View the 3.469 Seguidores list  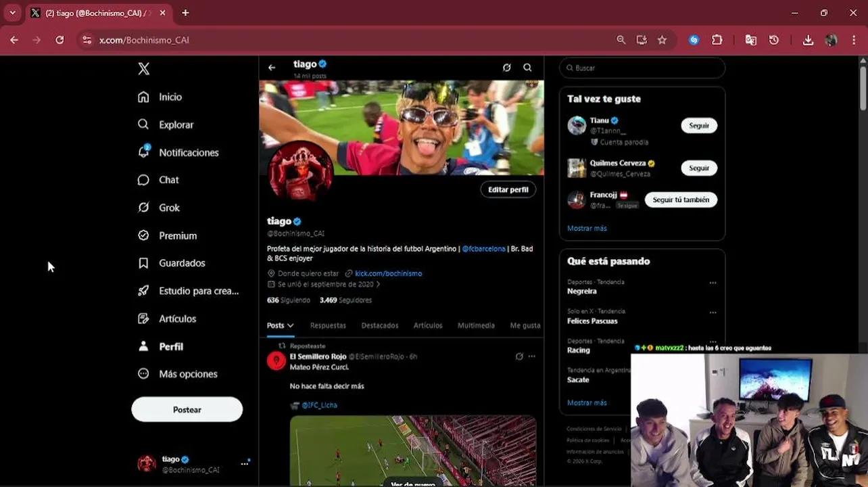pos(345,300)
